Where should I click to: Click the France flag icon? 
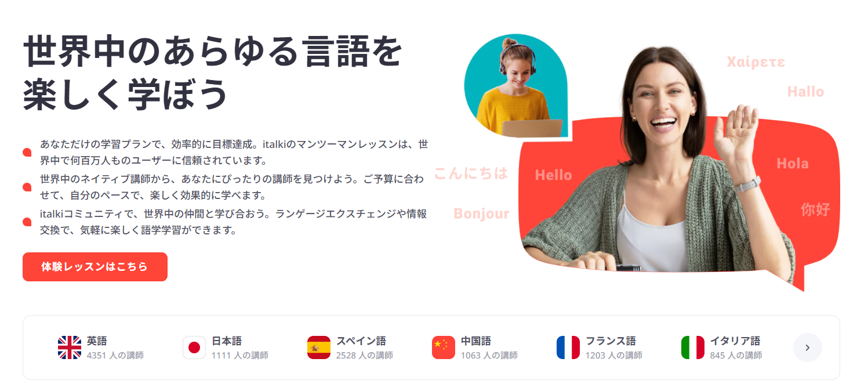[x=568, y=347]
